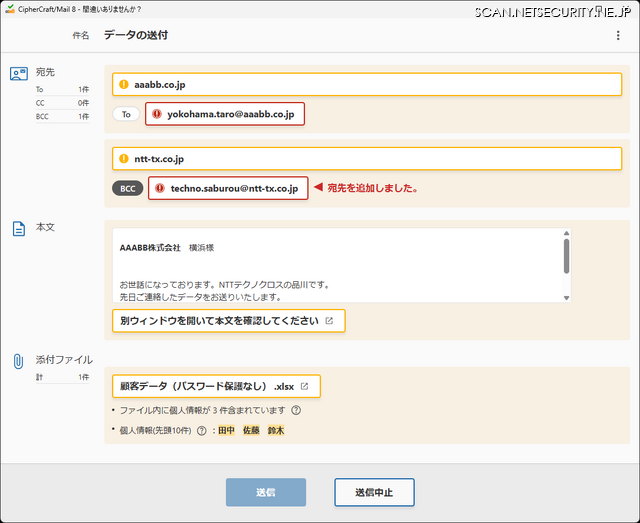
Task: Click text ファイル内に個人情報が 3 件含まれています
Action: (202, 410)
